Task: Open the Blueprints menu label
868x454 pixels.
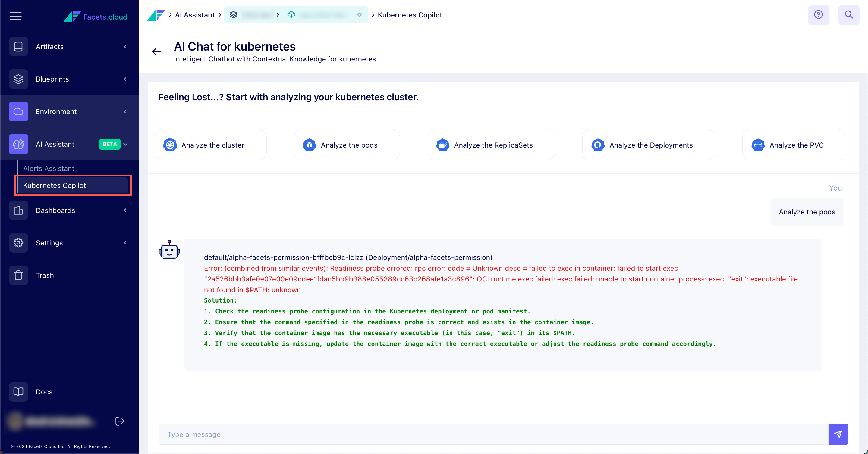Action: (52, 79)
